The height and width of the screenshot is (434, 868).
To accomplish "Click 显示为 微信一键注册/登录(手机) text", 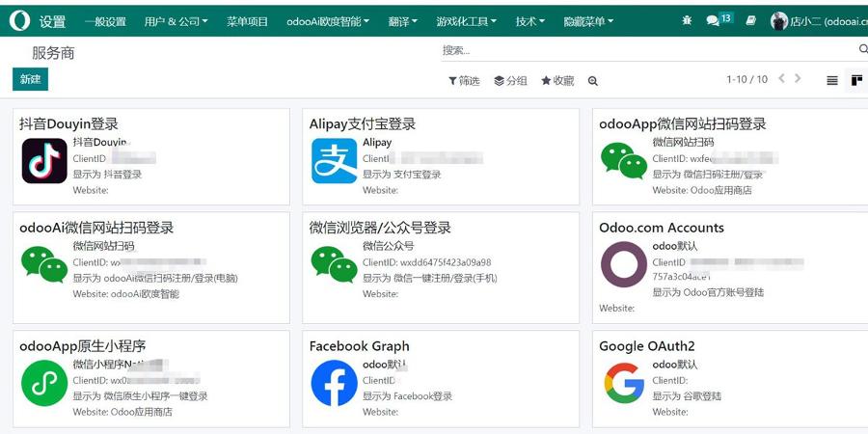I will 429,278.
